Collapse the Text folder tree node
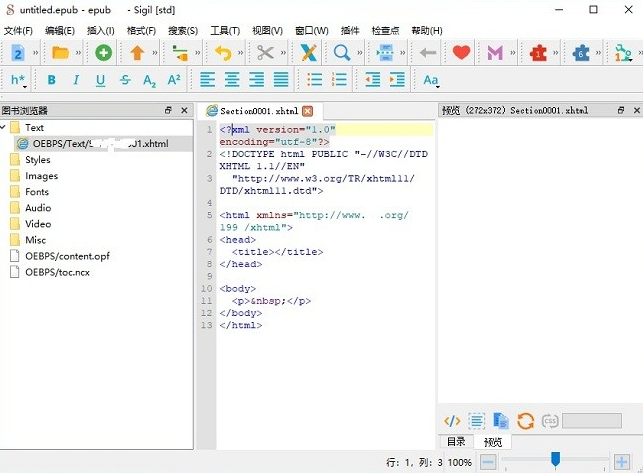Viewport: 643px width, 473px height. tap(3, 128)
